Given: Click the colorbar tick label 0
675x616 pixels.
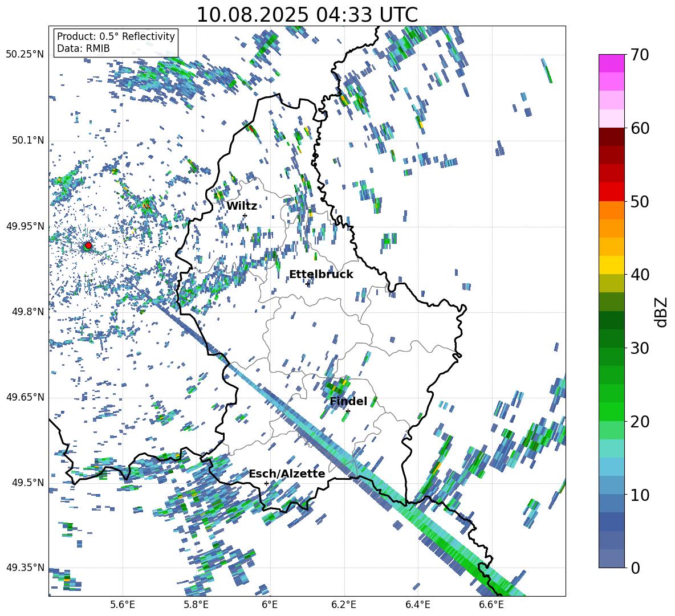Looking at the screenshot, I should [x=635, y=568].
